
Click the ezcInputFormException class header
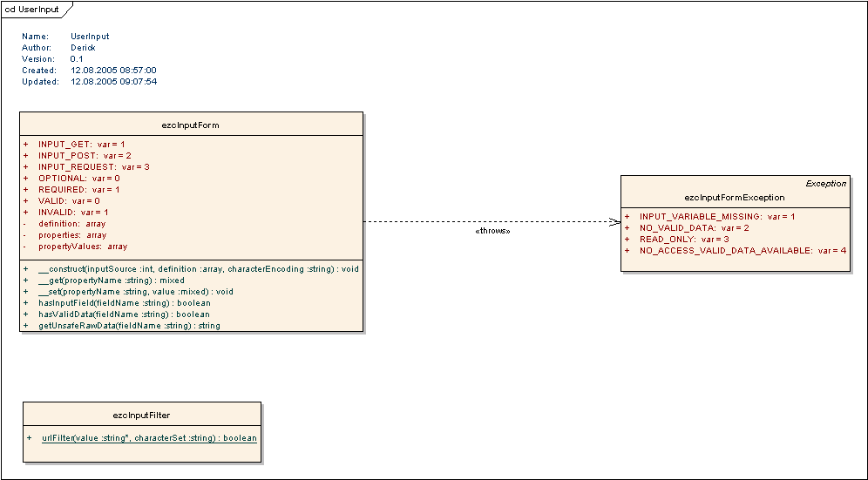[x=733, y=198]
